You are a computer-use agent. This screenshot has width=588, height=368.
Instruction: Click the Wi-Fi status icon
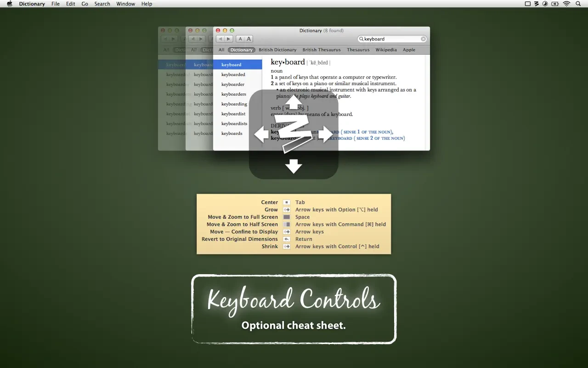click(x=566, y=4)
